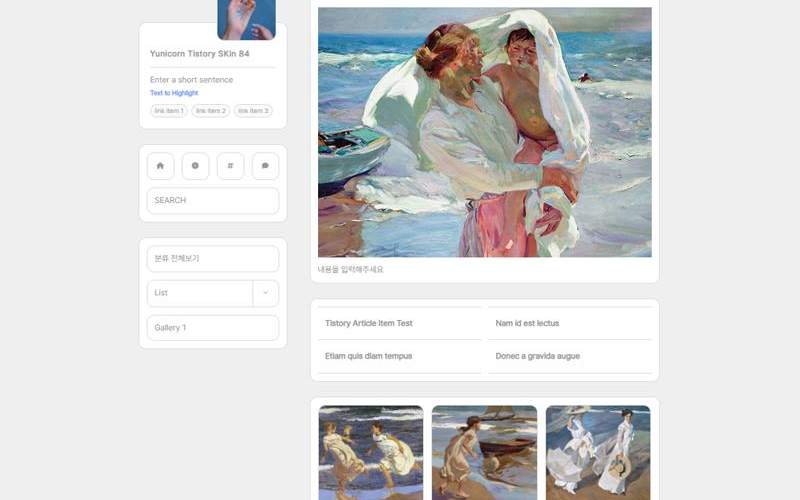Click the home icon button
The width and height of the screenshot is (800, 500).
(160, 166)
